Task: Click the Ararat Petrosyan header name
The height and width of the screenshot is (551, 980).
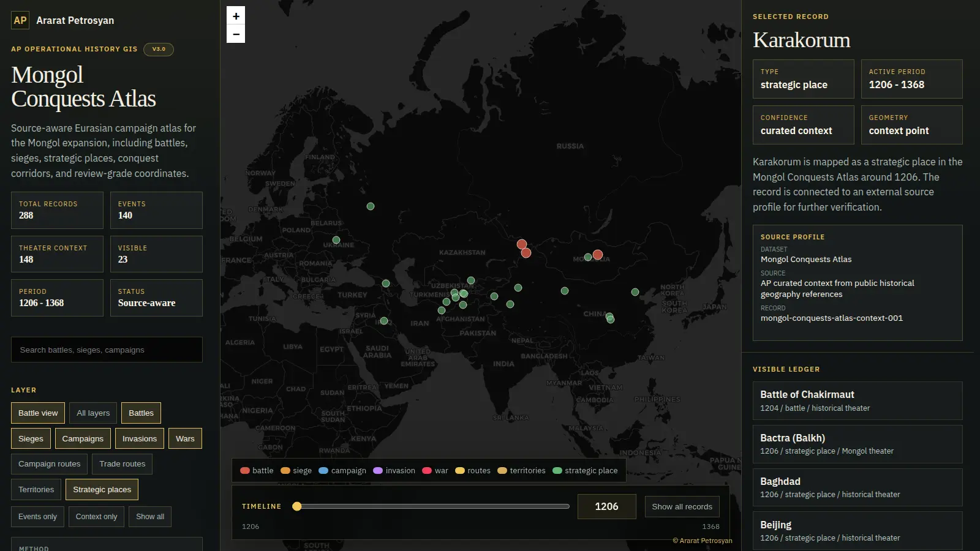Action: click(x=75, y=20)
